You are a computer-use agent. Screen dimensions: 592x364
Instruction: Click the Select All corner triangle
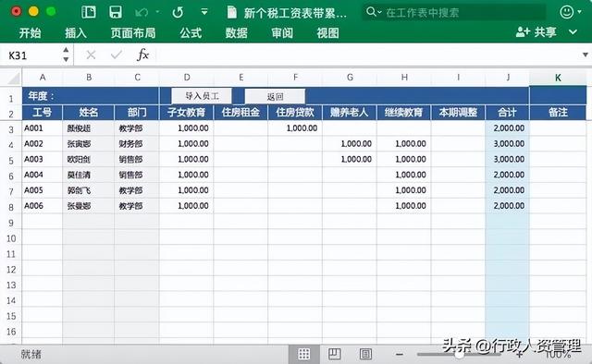click(14, 79)
